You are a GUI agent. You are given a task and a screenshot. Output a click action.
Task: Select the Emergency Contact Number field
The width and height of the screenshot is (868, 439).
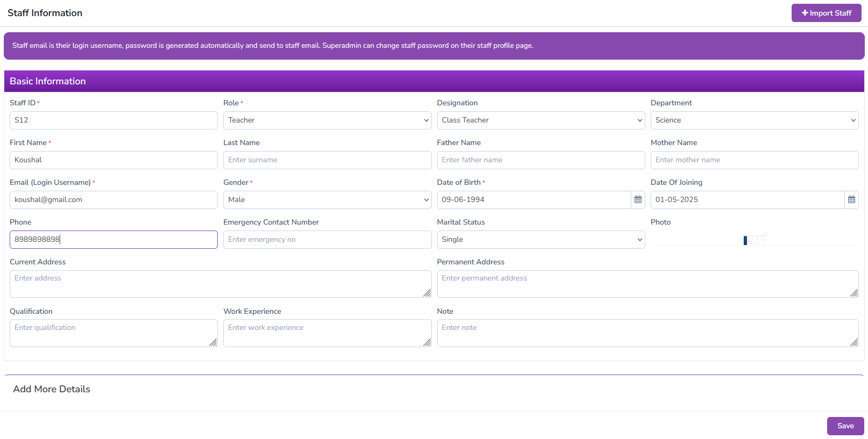[327, 240]
